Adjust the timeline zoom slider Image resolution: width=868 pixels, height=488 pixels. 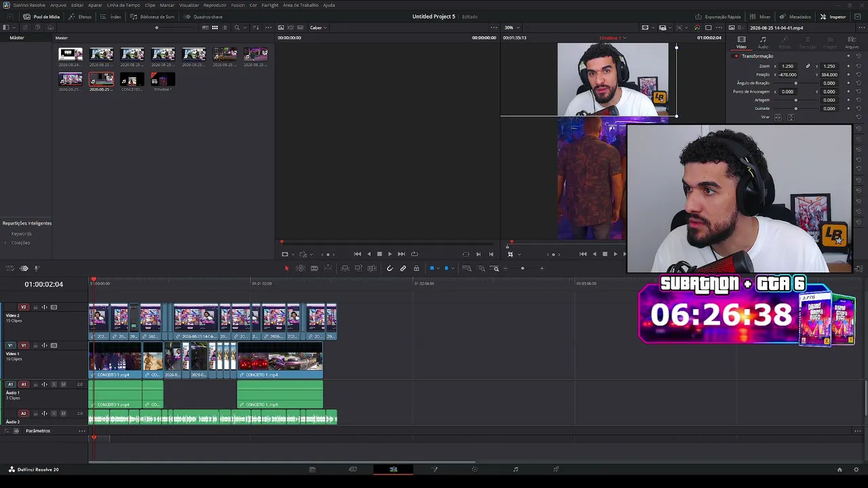(522, 268)
